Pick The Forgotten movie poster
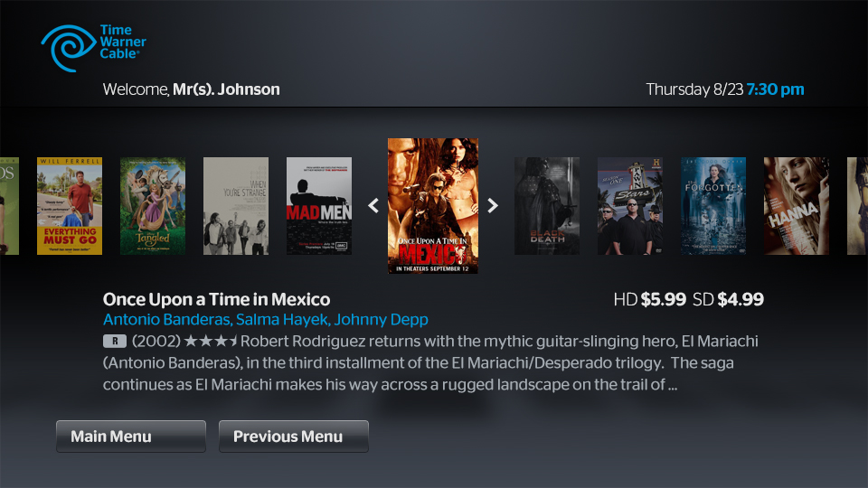 pos(713,206)
